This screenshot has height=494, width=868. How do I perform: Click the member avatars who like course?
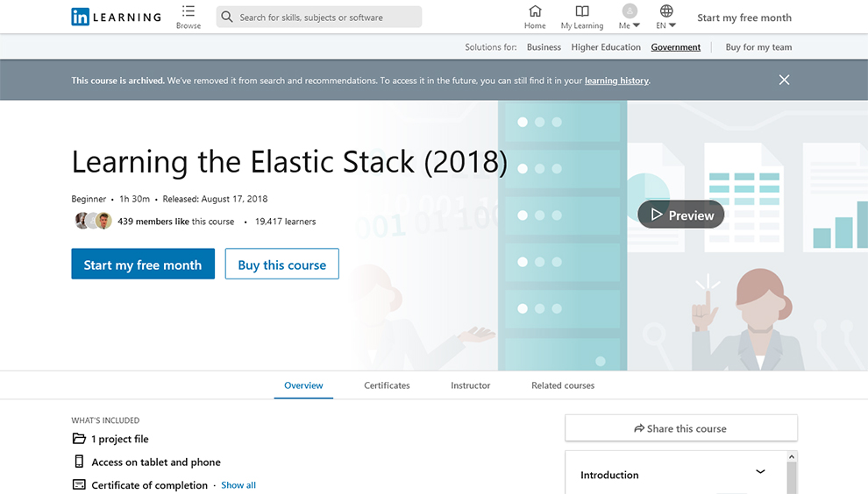(x=94, y=221)
